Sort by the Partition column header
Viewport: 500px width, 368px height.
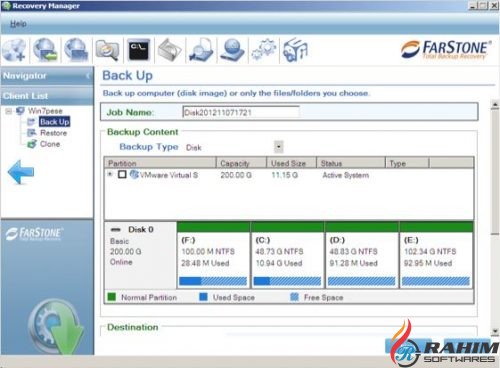160,163
